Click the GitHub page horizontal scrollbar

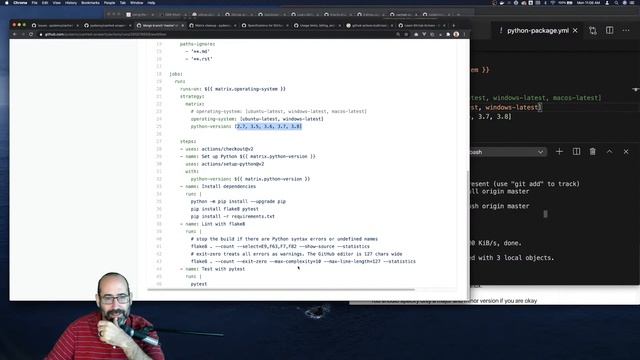281,289
